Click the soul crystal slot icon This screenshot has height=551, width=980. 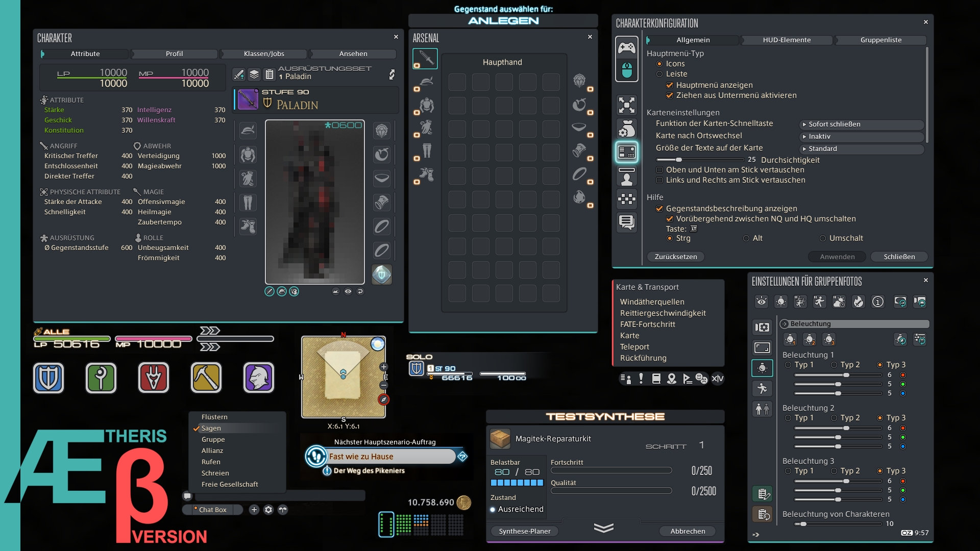pyautogui.click(x=382, y=274)
